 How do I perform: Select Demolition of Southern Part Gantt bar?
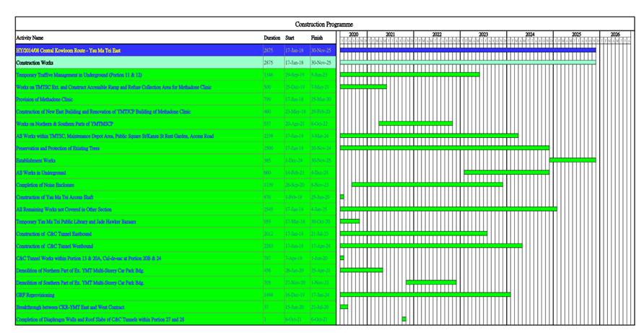pyautogui.click(x=431, y=282)
